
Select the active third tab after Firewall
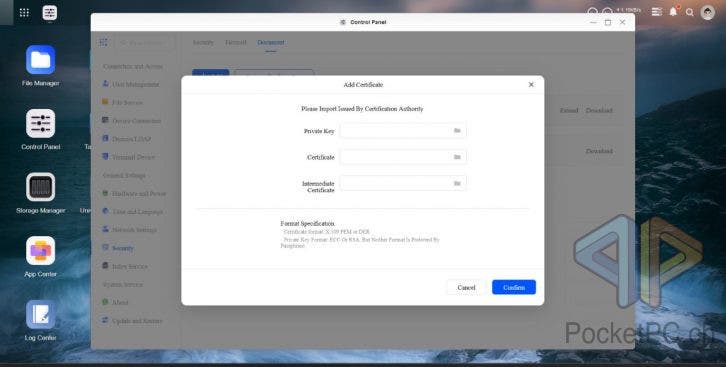[271, 43]
